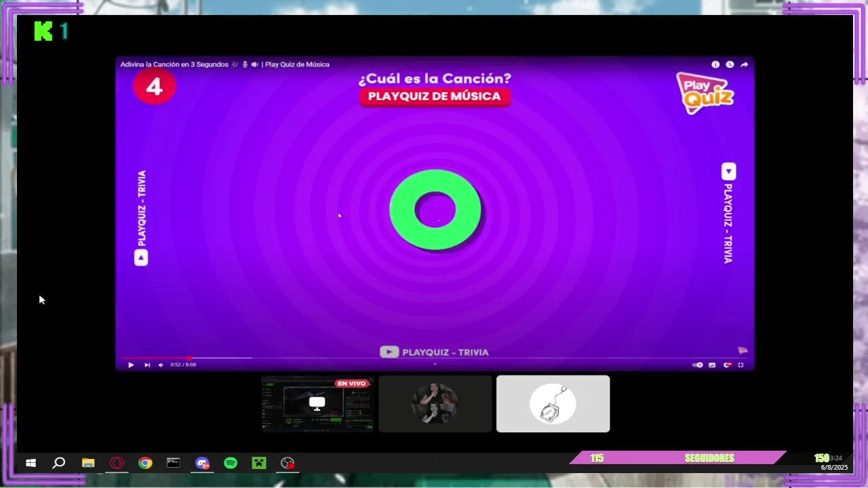The image size is (868, 488).
Task: Click the PLAYQUIZ - TRIVIA channel watermark
Action: [x=434, y=352]
